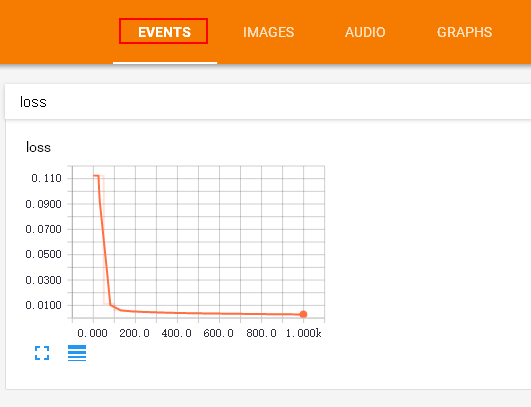Click the flat tail of loss curve near 400
Screen dimensions: 531x407
(x=177, y=313)
